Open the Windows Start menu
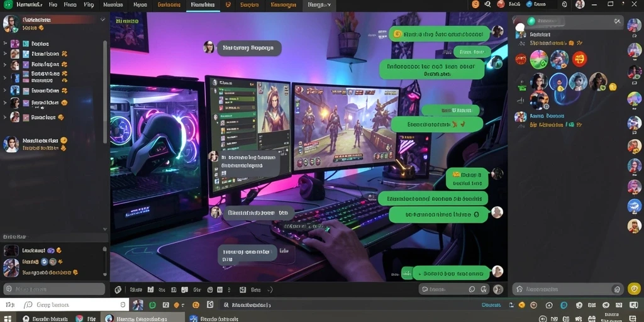 (8, 318)
